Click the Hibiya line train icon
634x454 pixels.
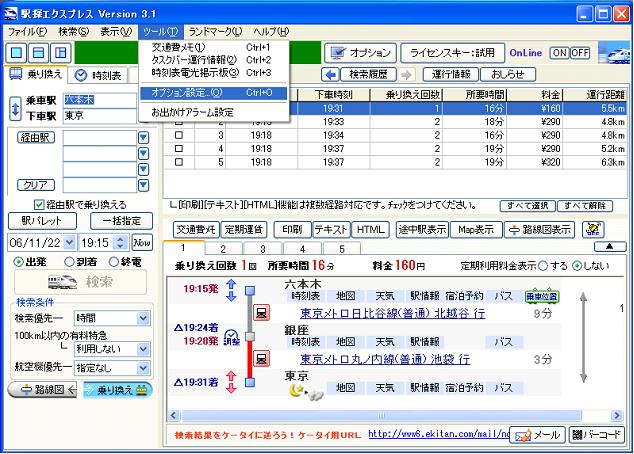point(261,313)
